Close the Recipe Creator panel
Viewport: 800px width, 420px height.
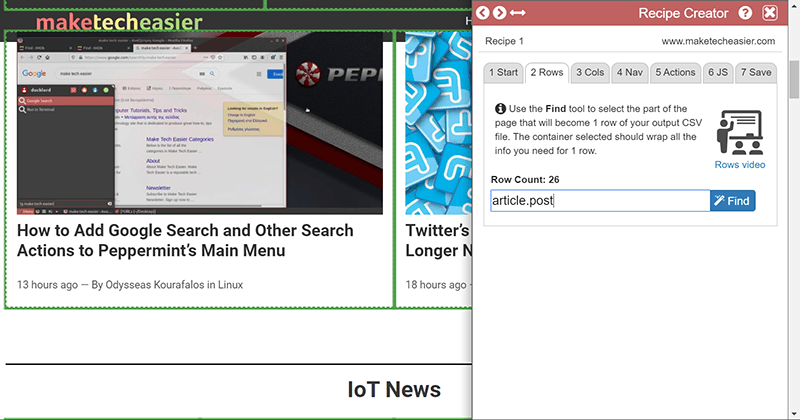pos(770,13)
